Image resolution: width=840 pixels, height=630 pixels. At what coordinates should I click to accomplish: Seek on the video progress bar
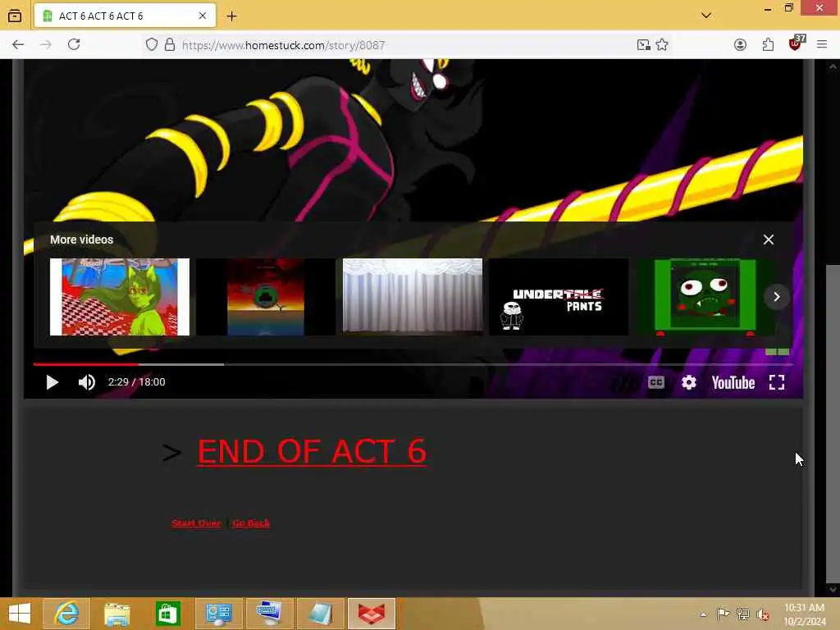point(413,364)
